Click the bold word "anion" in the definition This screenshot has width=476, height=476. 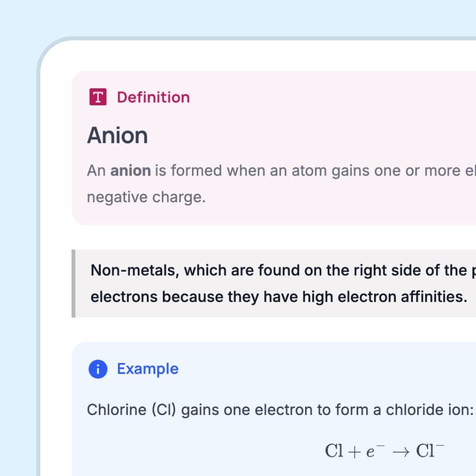[131, 171]
